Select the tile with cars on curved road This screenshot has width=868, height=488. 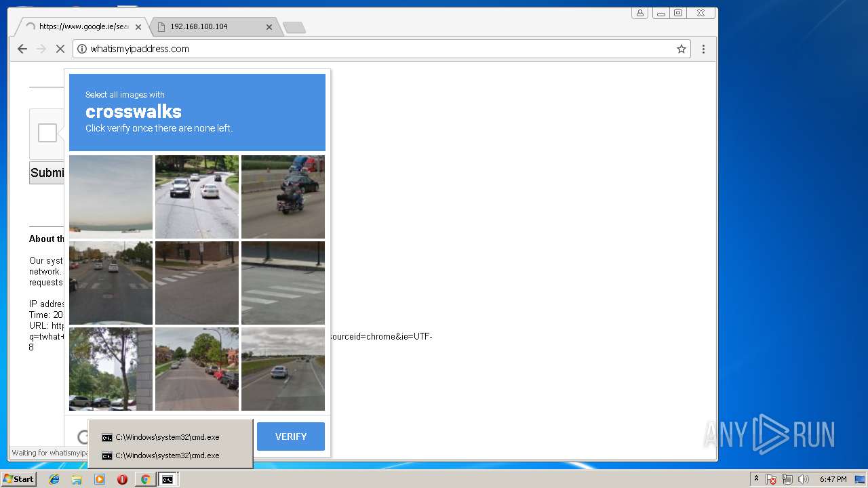click(x=197, y=197)
